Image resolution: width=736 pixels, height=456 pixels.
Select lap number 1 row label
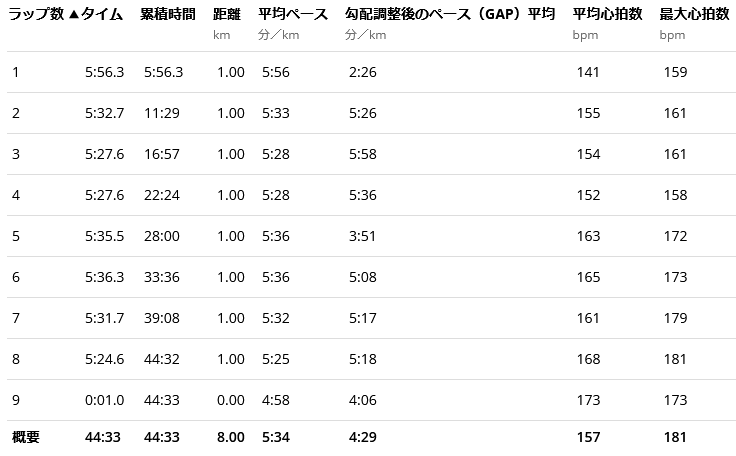pos(15,72)
